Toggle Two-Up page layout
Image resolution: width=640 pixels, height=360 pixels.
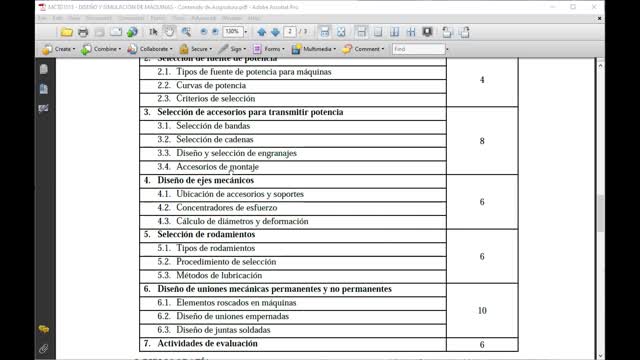pos(394,32)
